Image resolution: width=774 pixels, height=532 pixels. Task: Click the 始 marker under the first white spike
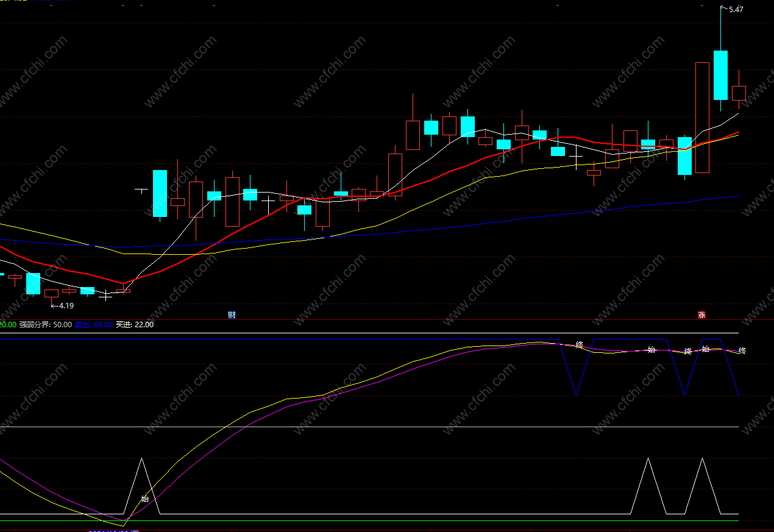point(144,498)
